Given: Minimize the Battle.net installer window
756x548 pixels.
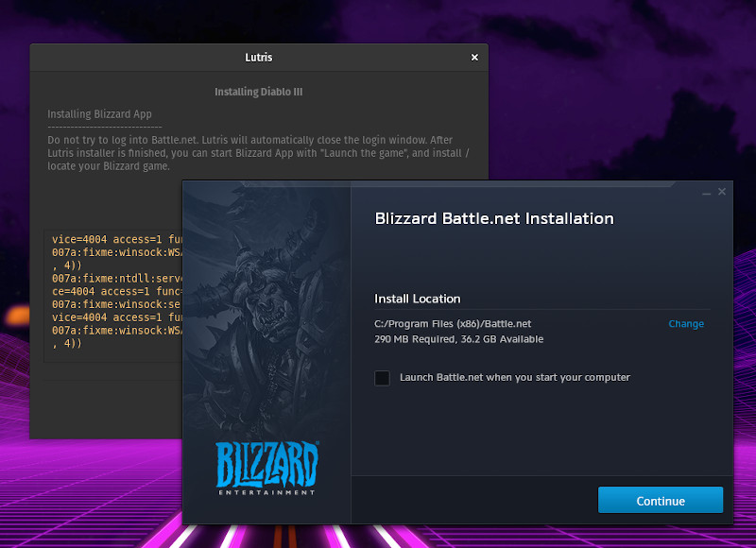Looking at the screenshot, I should pyautogui.click(x=706, y=193).
